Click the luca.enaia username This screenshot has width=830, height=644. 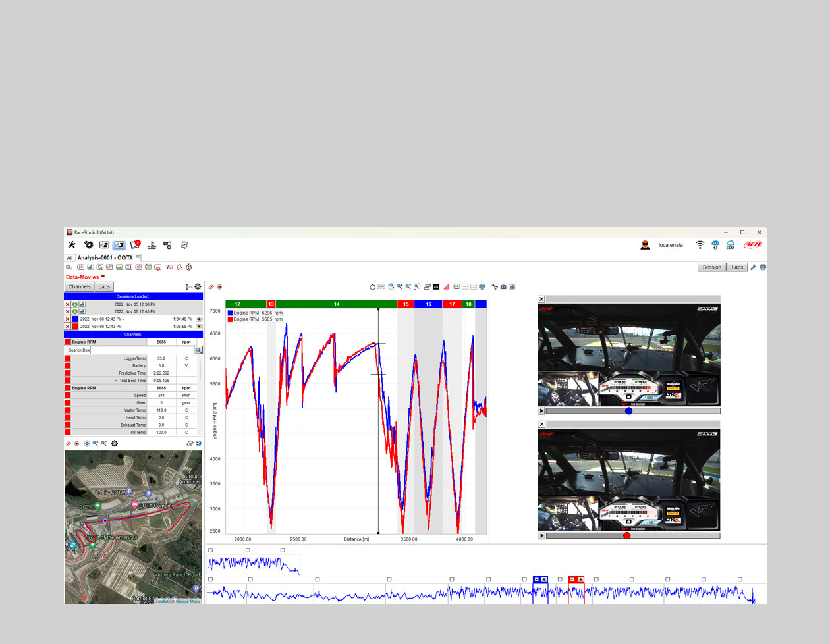point(671,245)
